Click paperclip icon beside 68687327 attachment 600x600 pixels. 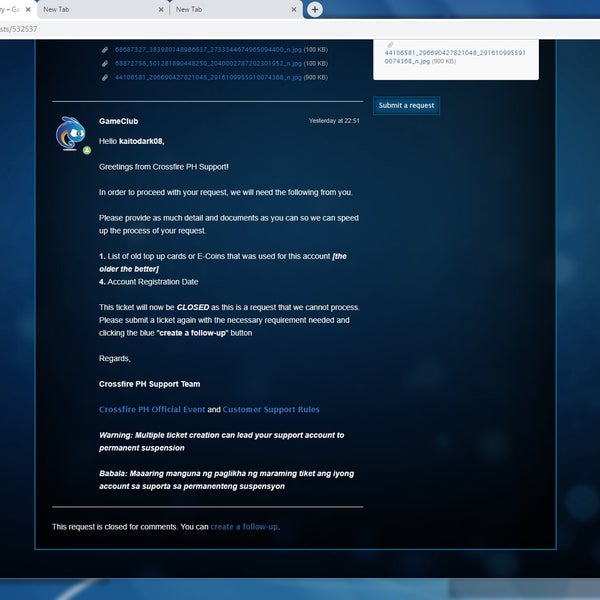(x=106, y=49)
